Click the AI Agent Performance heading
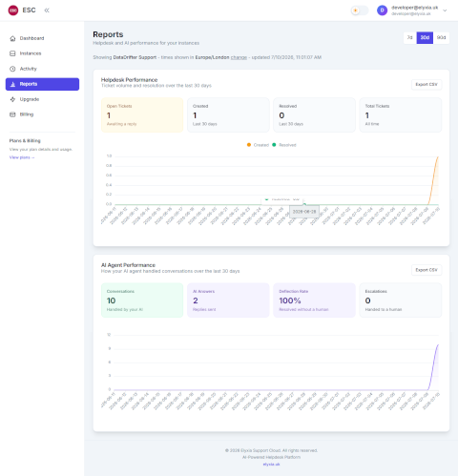This screenshot has height=476, width=458. pyautogui.click(x=128, y=265)
